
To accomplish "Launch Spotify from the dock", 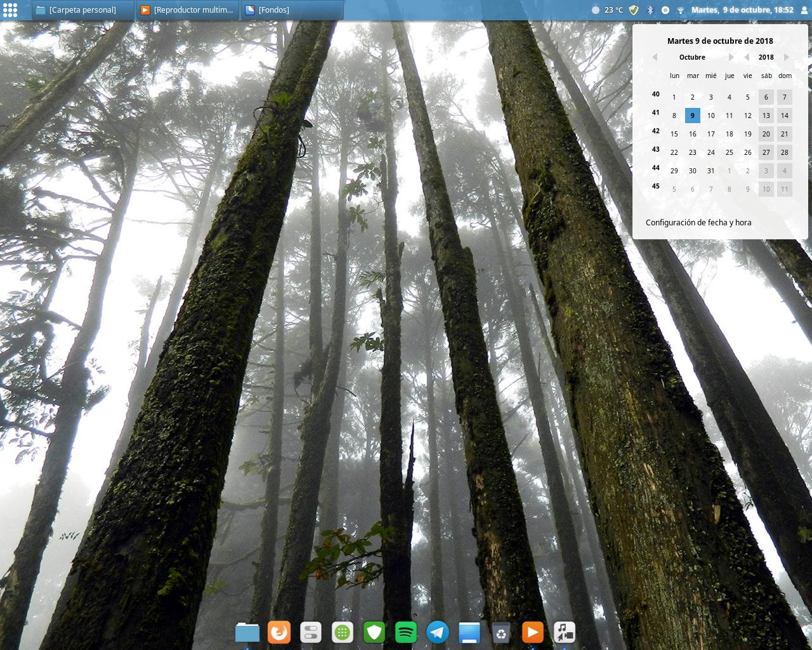I will coord(406,632).
